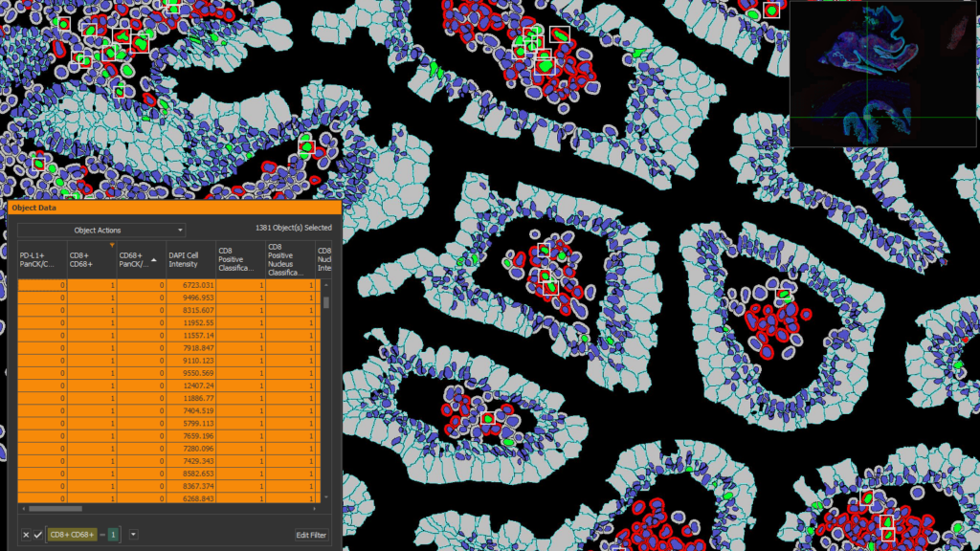The height and width of the screenshot is (551, 980).
Task: Click the CD8 Positive Nucleus Classification header
Action: [x=289, y=258]
